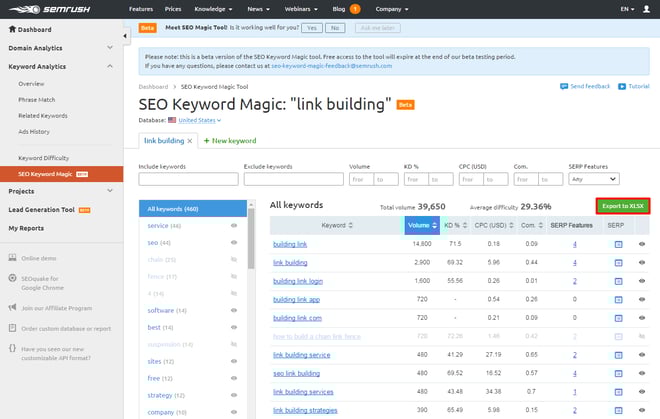
Task: Toggle eye for software group
Action: 234,310
